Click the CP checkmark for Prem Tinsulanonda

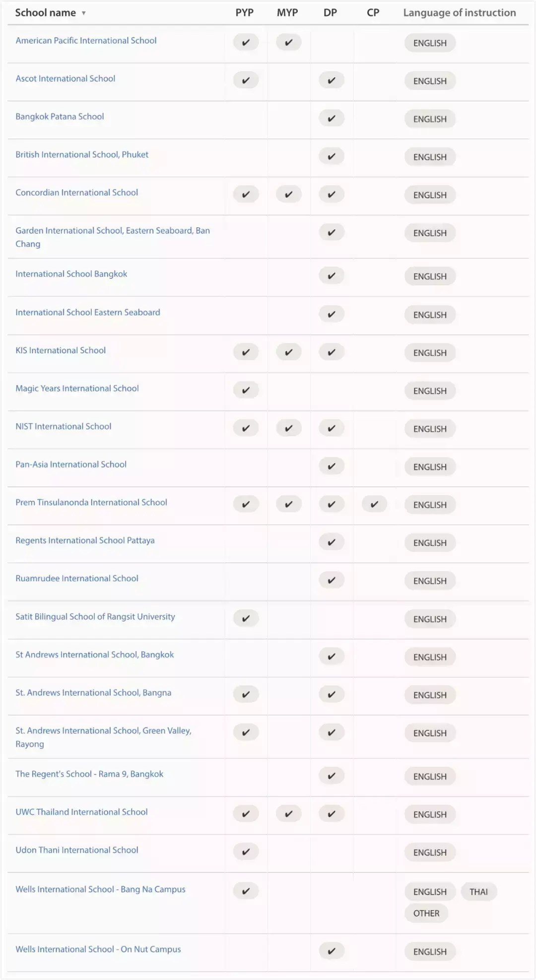[x=374, y=504]
